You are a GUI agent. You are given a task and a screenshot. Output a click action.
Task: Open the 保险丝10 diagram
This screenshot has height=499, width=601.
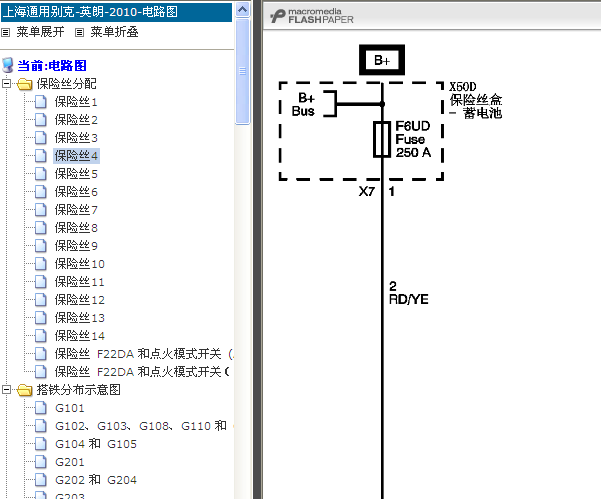[x=79, y=264]
